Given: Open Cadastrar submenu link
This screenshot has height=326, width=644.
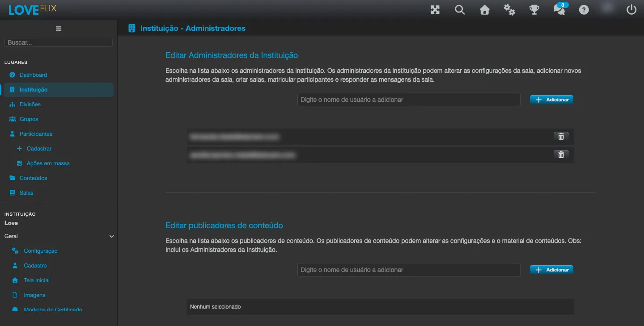Looking at the screenshot, I should (x=39, y=149).
